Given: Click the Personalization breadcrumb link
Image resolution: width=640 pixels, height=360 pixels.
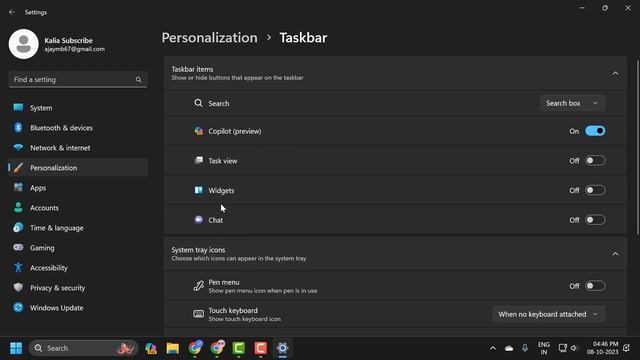Looking at the screenshot, I should pos(209,38).
